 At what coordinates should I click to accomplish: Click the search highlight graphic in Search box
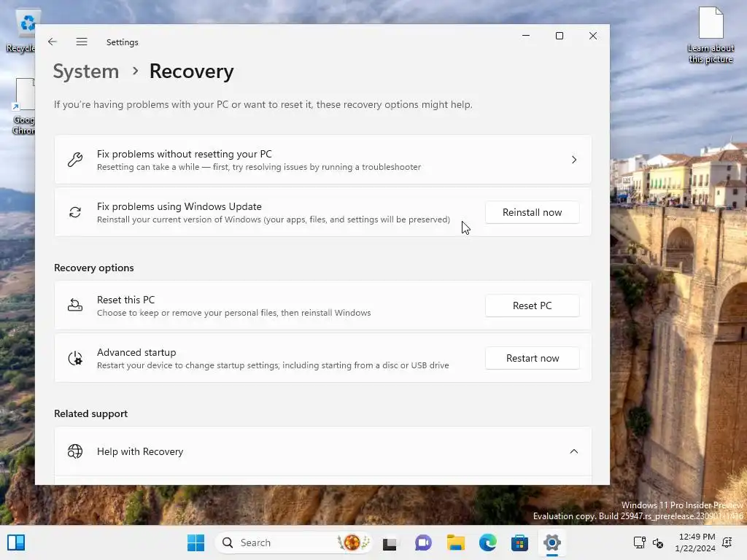pyautogui.click(x=354, y=542)
